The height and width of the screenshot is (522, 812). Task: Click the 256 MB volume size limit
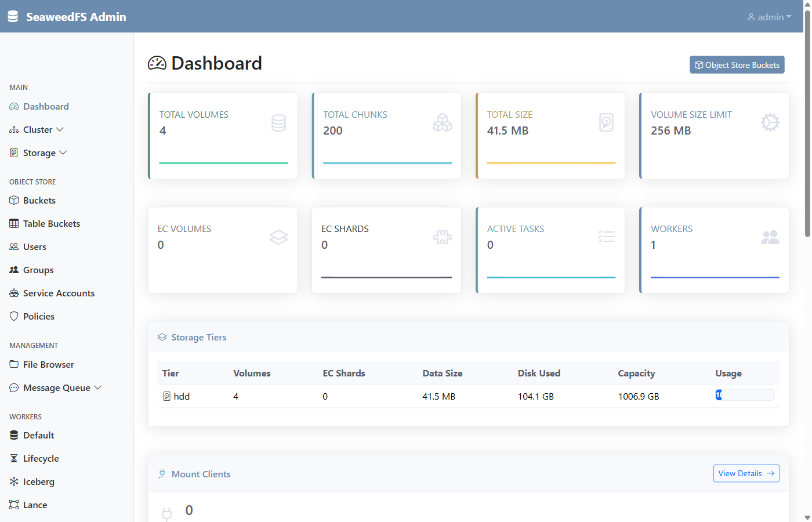click(x=671, y=131)
